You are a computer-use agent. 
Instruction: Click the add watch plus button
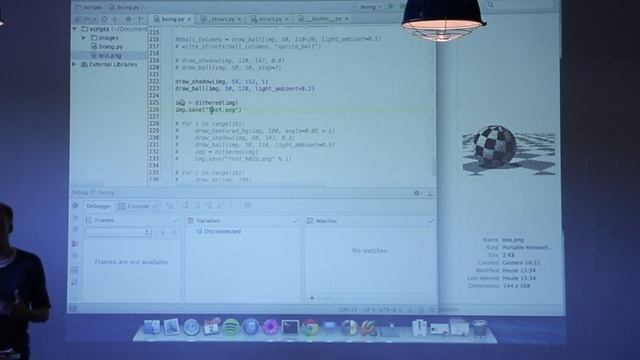pyautogui.click(x=312, y=298)
